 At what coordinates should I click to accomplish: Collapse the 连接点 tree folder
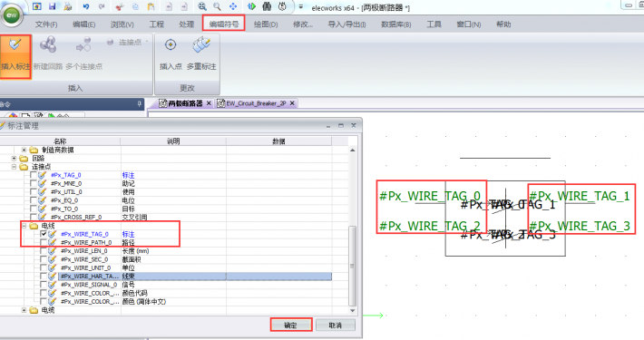click(x=14, y=167)
